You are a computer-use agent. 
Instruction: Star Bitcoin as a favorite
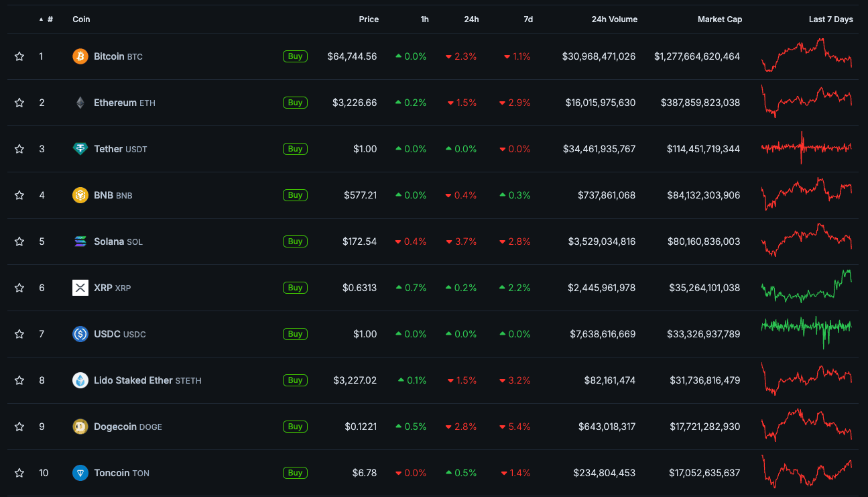19,56
